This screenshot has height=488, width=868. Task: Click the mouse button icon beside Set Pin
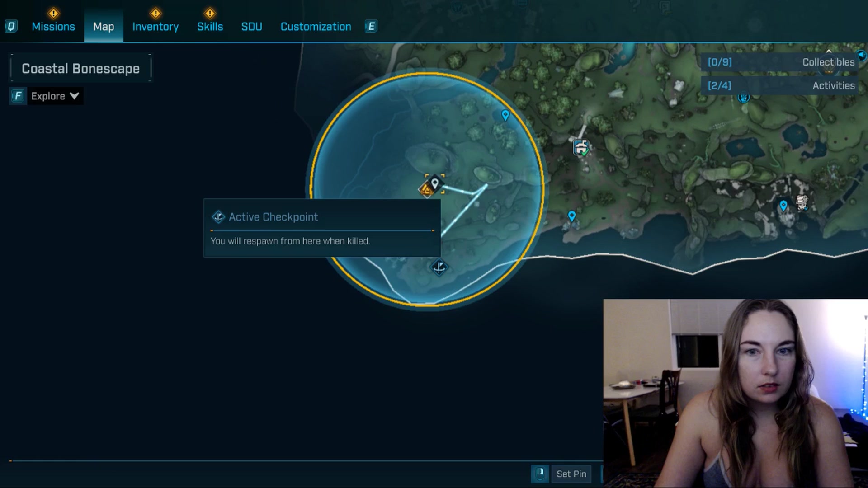tap(540, 474)
